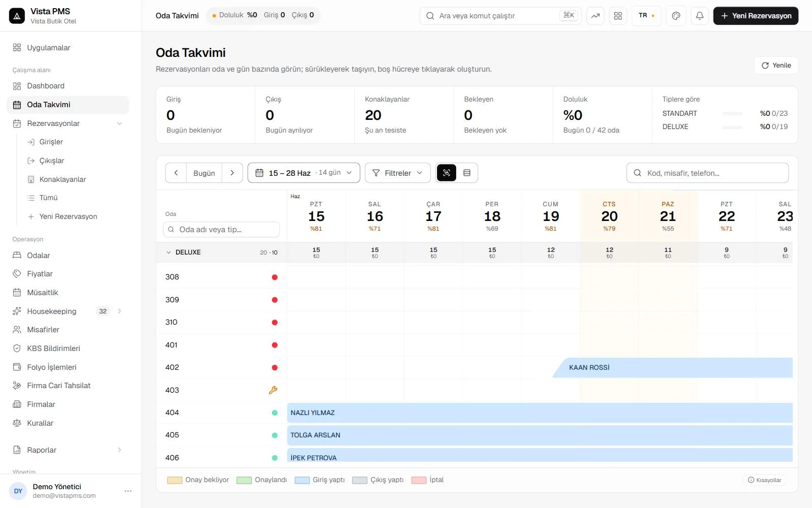Focus the 'Ara veya komut çalıştır' search box
The height and width of the screenshot is (508, 812).
500,16
